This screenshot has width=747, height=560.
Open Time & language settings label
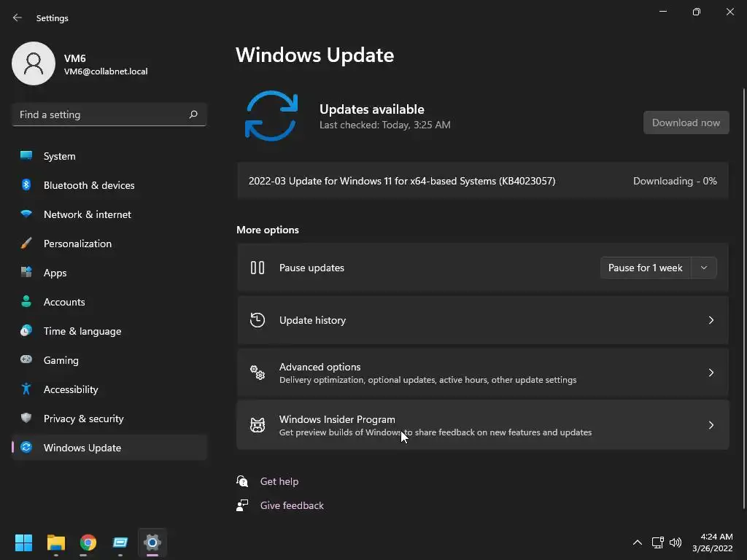82,331
